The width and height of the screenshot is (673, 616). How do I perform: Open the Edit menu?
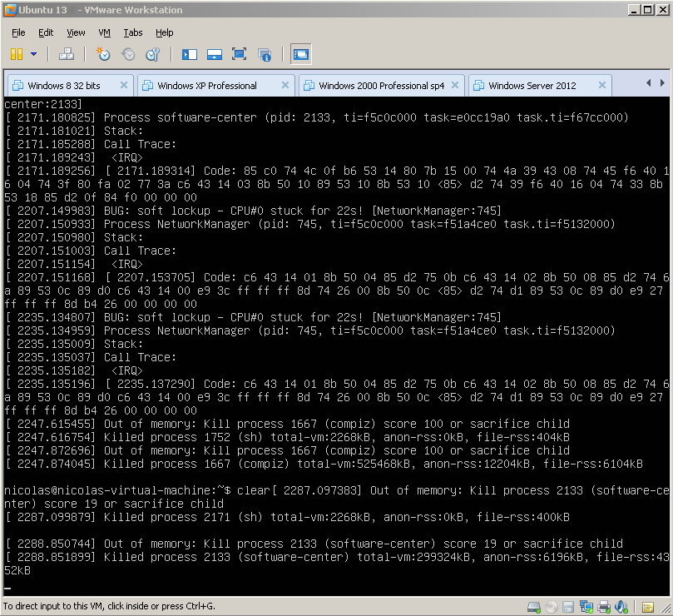tap(46, 32)
